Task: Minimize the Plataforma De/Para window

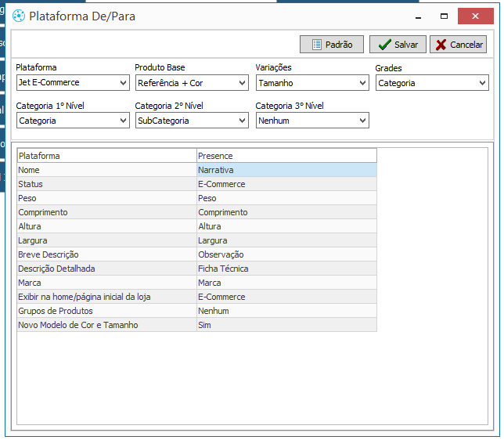Action: 418,16
